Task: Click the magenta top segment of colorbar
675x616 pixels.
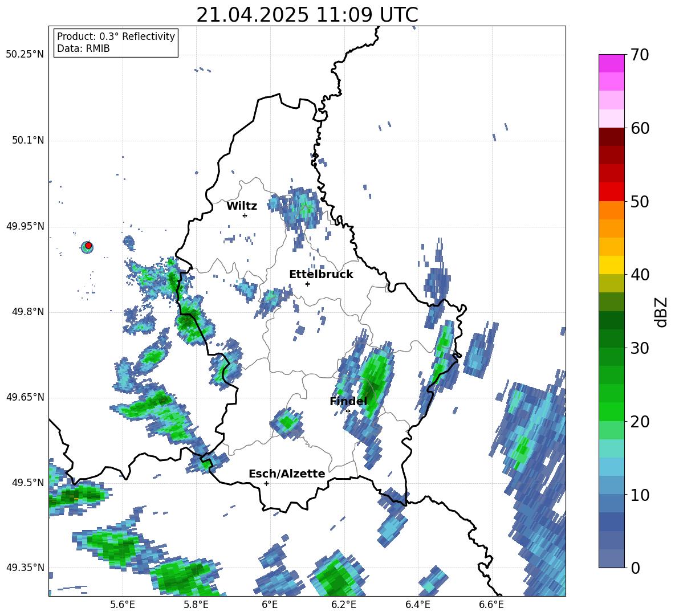Action: coord(611,63)
